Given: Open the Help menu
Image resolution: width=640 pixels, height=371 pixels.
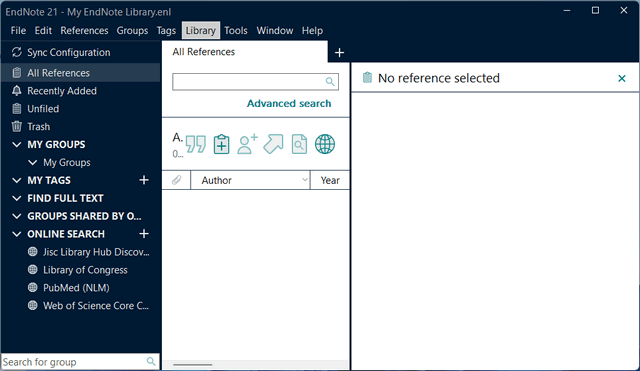Looking at the screenshot, I should tap(312, 31).
